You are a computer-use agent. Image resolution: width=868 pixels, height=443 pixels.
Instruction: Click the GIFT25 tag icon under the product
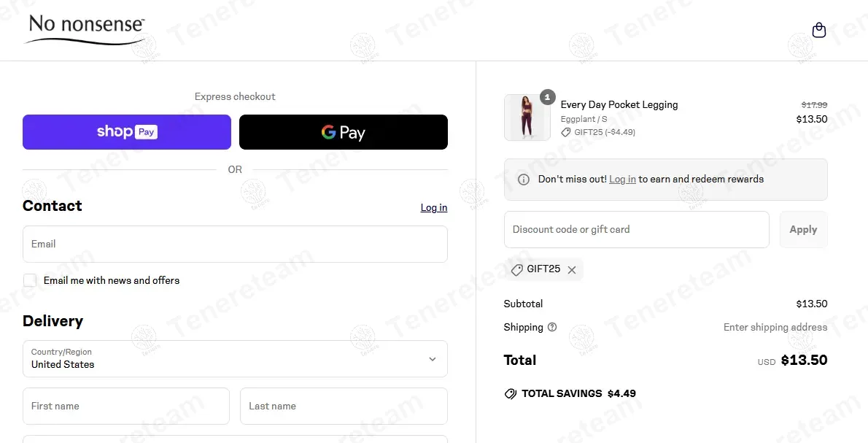566,132
